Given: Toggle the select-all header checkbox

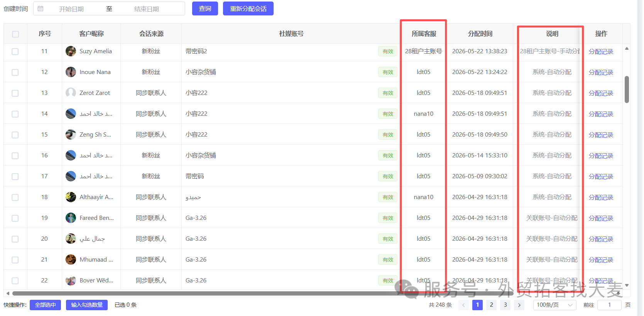Looking at the screenshot, I should pos(15,34).
